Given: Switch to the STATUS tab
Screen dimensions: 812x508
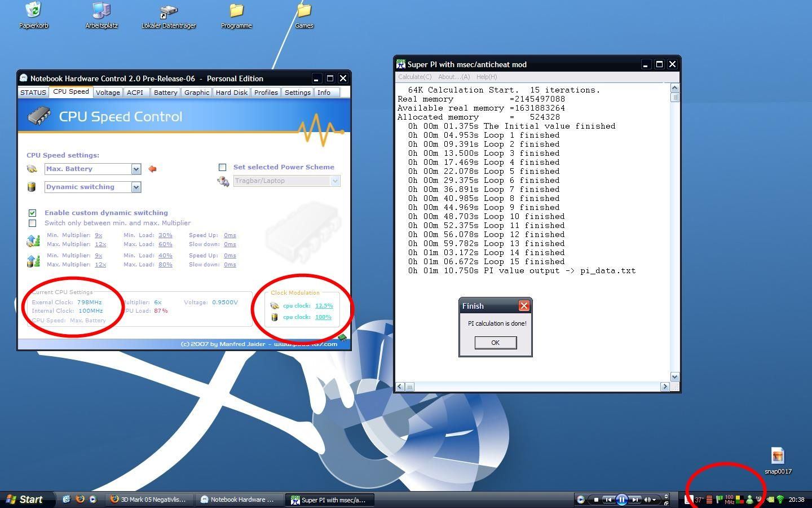Looking at the screenshot, I should pos(33,93).
